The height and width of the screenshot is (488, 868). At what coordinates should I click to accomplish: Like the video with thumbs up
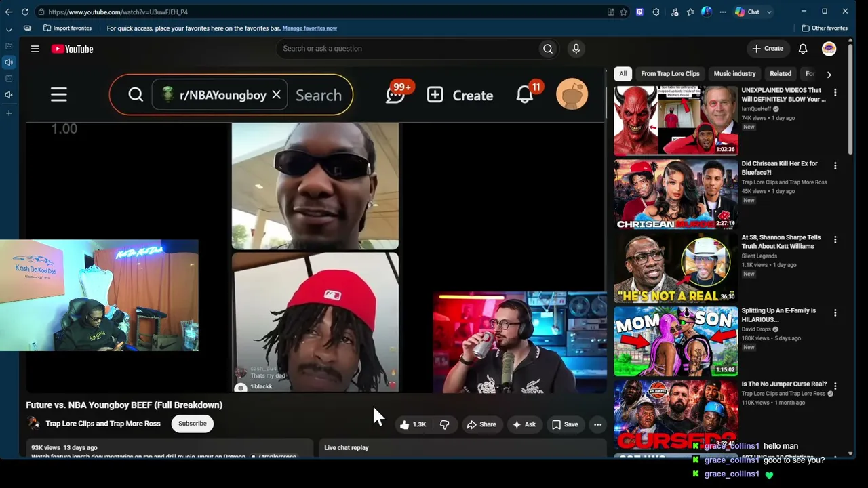tap(412, 424)
